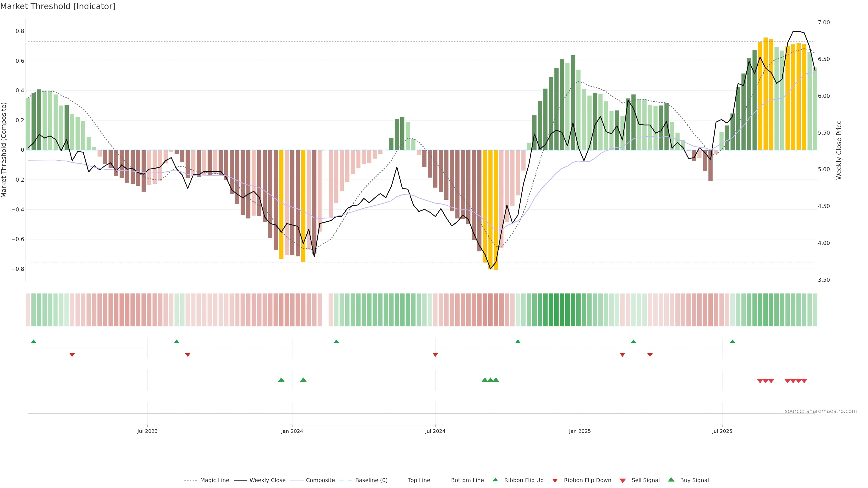Click the Market Threshold [Indicator] title
Screen dimensions: 868x488
(x=58, y=6)
